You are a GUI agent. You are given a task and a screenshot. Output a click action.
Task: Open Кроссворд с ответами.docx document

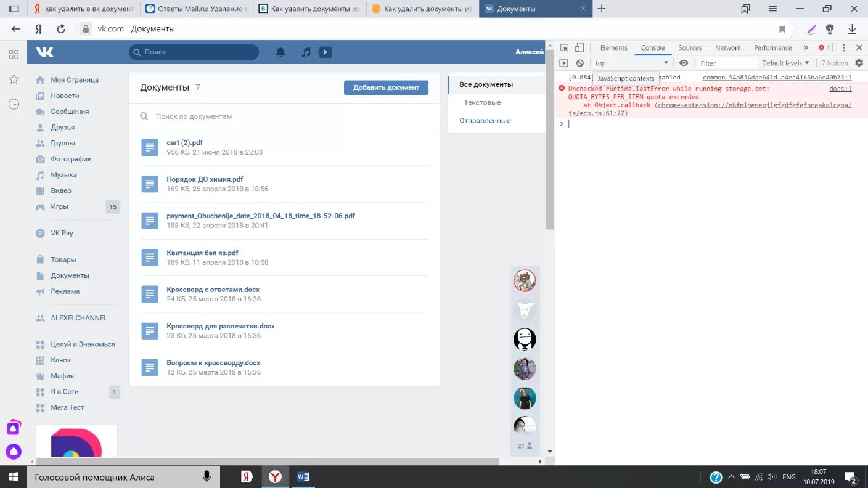pyautogui.click(x=213, y=290)
